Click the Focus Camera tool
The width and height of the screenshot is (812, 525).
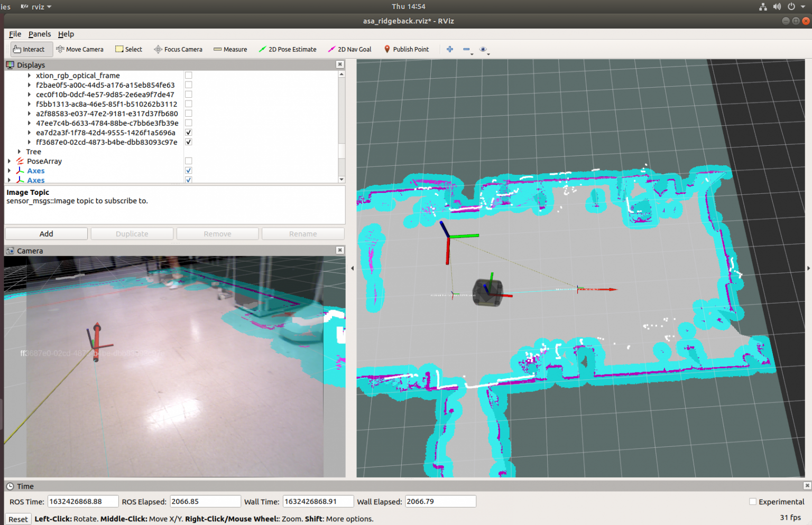tap(178, 49)
